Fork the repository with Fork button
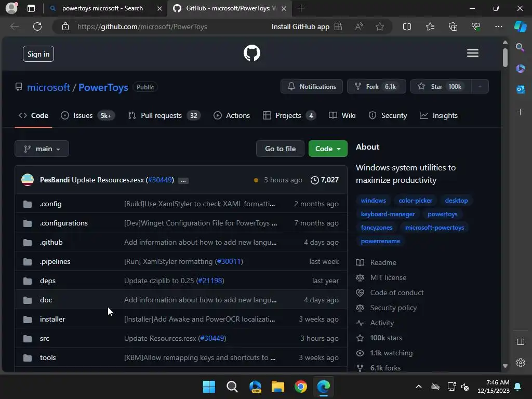Viewport: 532px width, 399px height. (376, 87)
